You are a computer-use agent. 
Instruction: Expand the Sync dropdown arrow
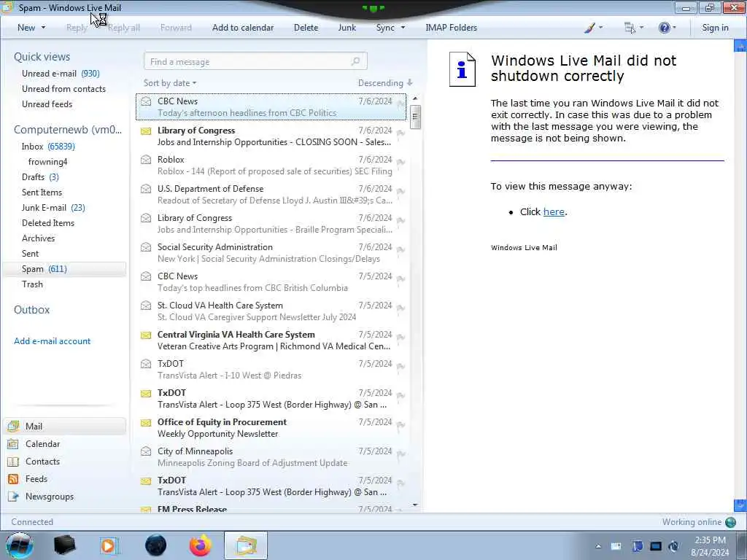(x=403, y=28)
